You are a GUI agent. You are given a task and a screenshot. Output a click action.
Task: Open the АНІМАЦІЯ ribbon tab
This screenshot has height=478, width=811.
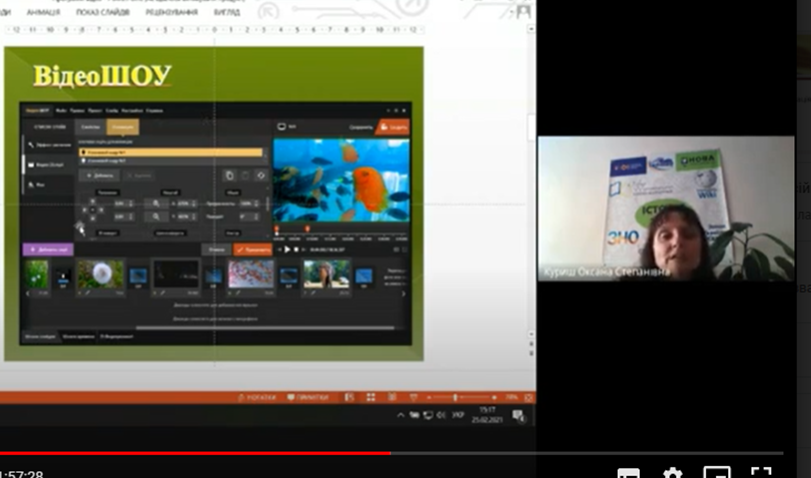coord(43,12)
